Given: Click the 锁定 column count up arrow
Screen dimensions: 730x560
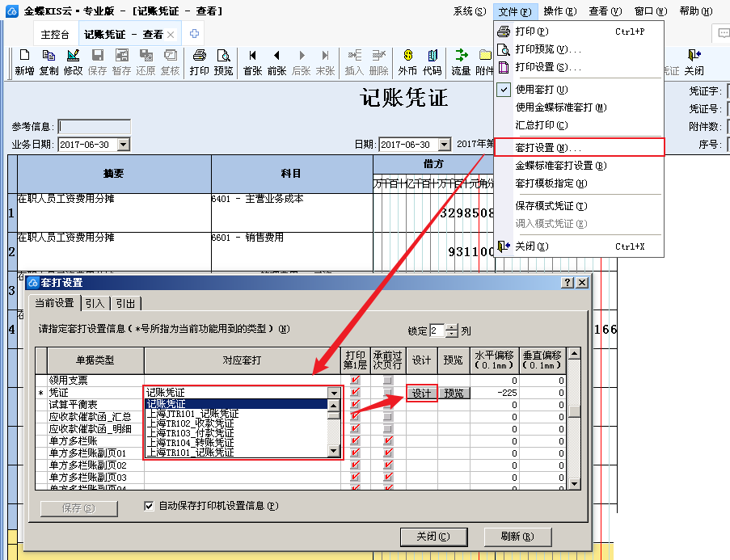Looking at the screenshot, I should click(x=452, y=327).
